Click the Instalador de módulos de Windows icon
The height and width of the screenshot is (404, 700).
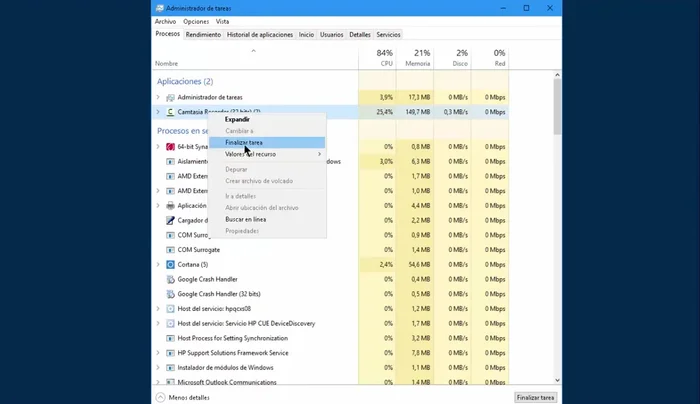(x=170, y=367)
